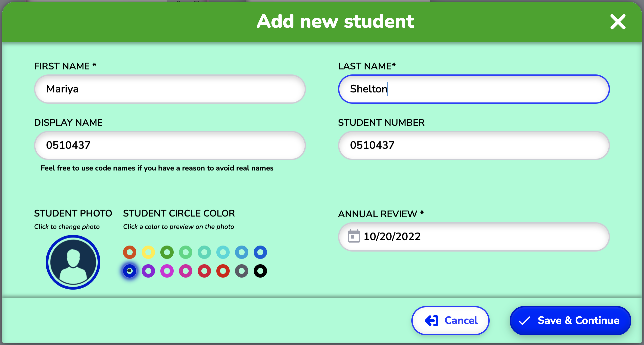Edit the Display Name field
Image resolution: width=644 pixels, height=345 pixels.
[x=170, y=145]
